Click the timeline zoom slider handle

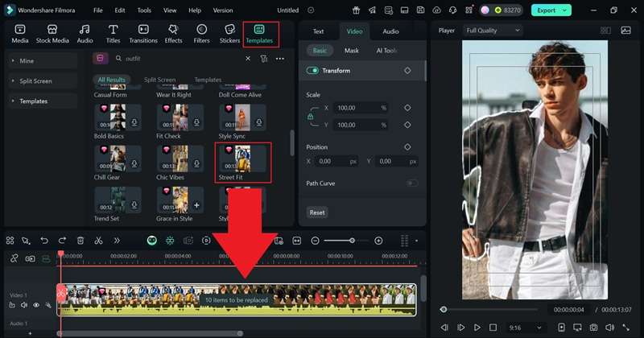[x=352, y=241]
